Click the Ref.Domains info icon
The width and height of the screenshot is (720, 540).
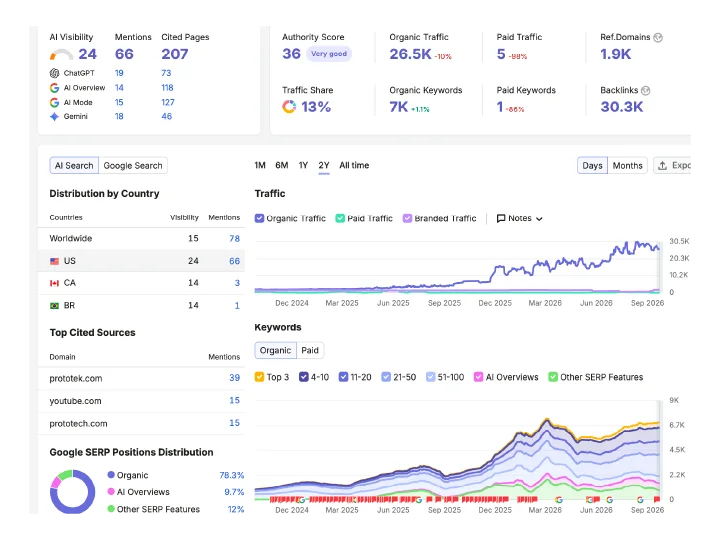click(658, 38)
